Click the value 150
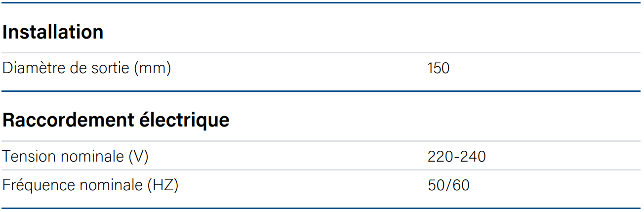This screenshot has height=212, width=644. (439, 68)
